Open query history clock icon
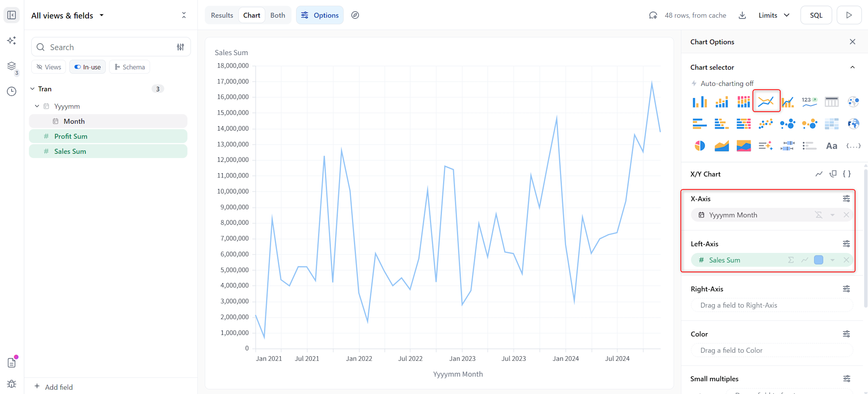 (x=12, y=92)
